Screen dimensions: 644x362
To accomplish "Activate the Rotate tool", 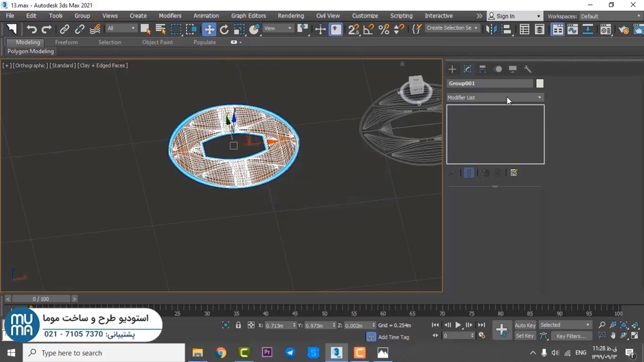I will tap(224, 29).
